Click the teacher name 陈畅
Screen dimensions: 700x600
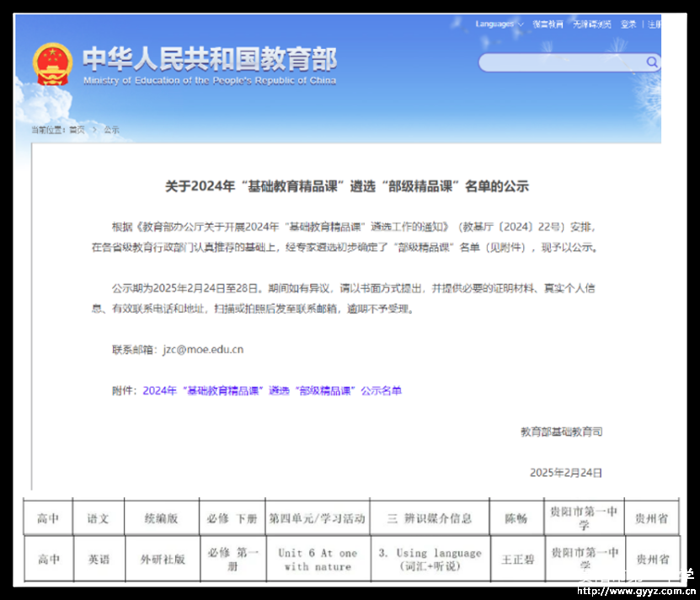click(516, 518)
